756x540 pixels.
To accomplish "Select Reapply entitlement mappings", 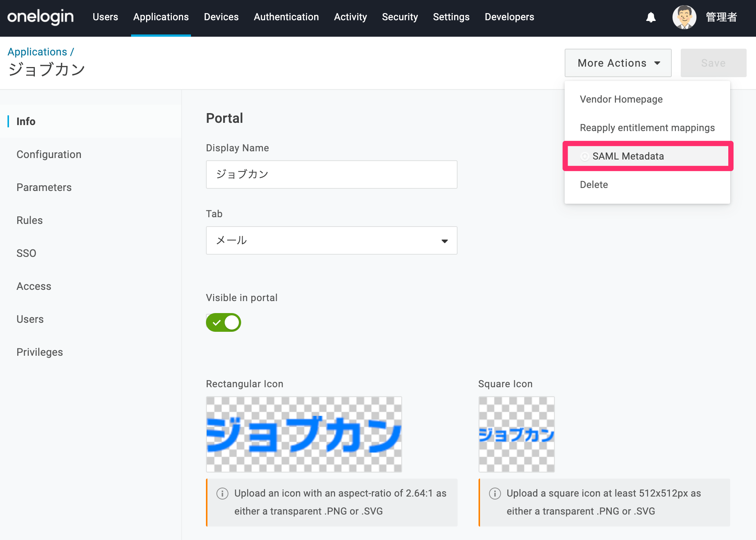I will 647,128.
